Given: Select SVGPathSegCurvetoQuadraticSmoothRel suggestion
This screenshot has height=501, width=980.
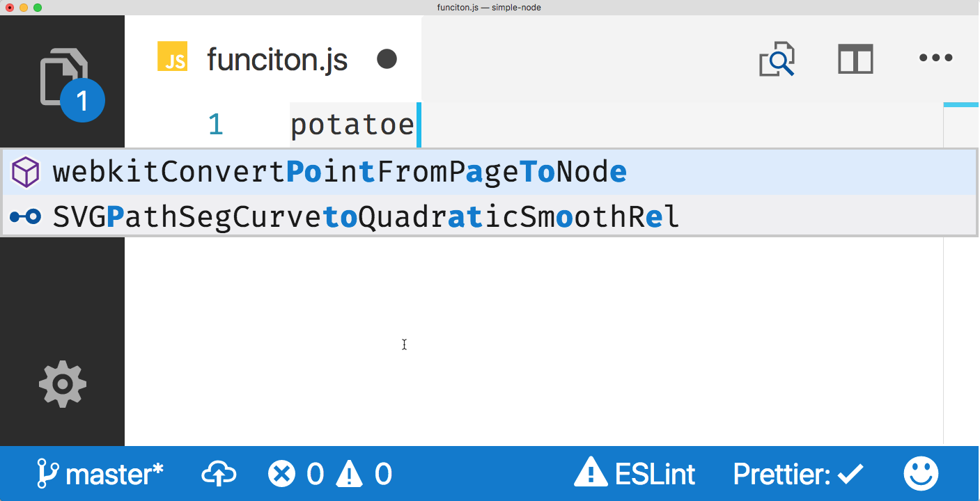Looking at the screenshot, I should coord(366,217).
